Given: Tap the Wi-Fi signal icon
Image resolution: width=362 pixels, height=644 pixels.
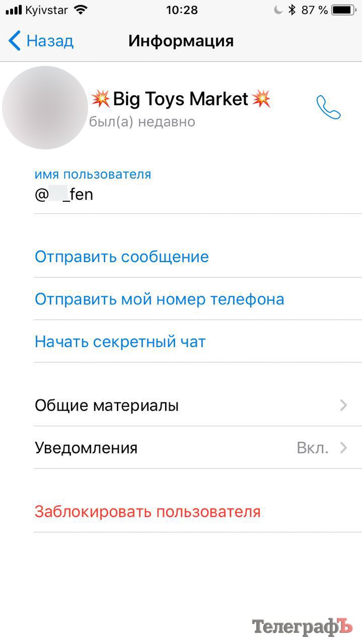Looking at the screenshot, I should coord(80,10).
